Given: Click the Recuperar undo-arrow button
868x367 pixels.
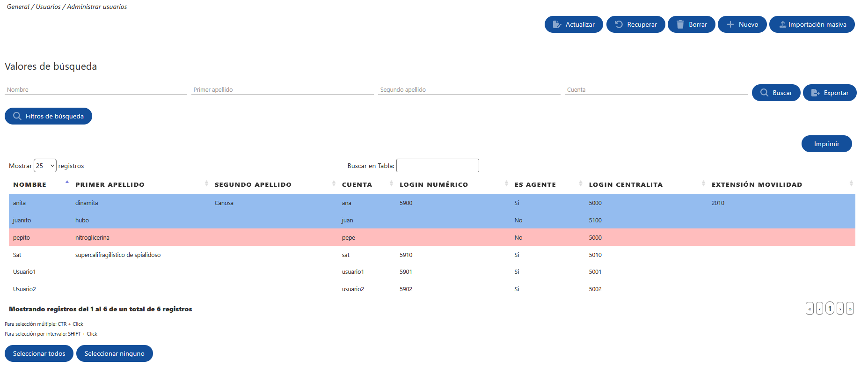Looking at the screenshot, I should coord(635,24).
